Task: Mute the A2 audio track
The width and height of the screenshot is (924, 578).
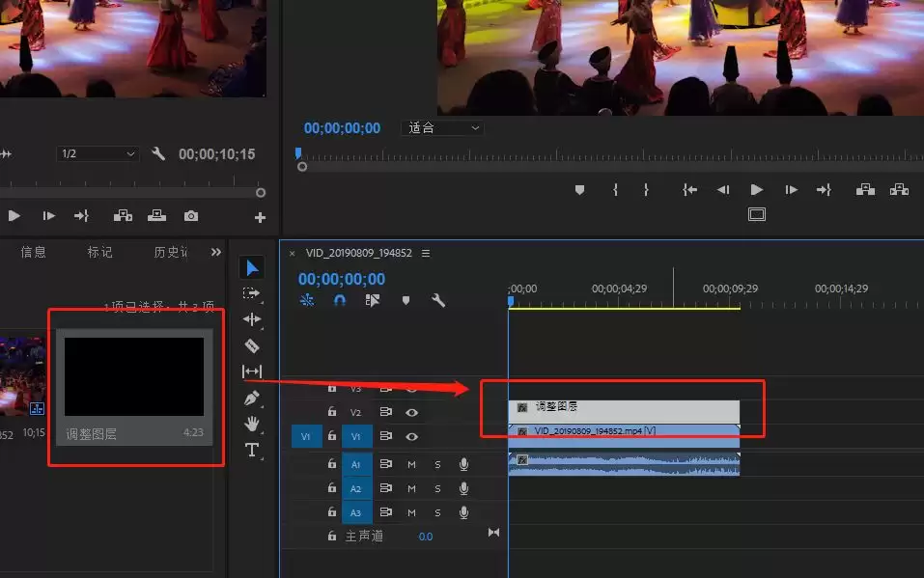Action: [x=411, y=489]
